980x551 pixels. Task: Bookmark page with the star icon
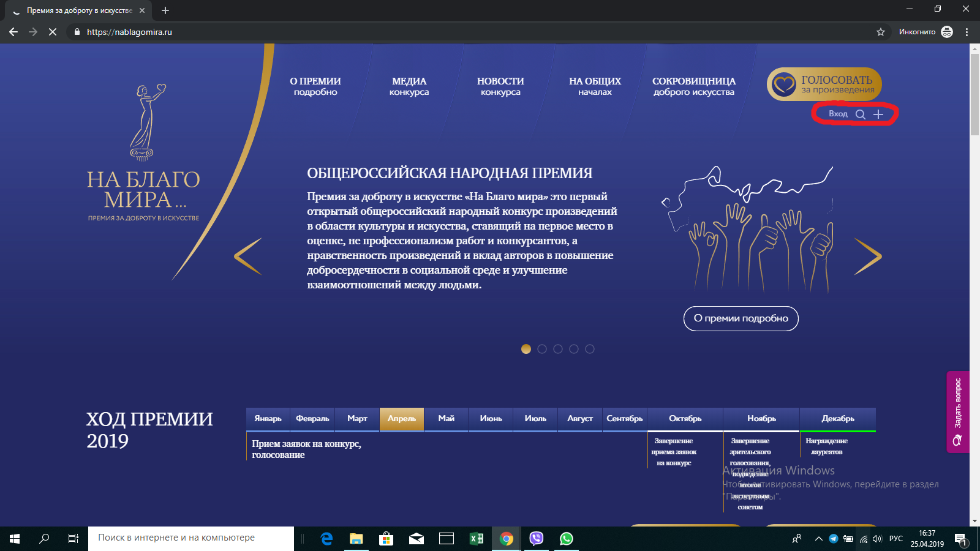coord(881,32)
